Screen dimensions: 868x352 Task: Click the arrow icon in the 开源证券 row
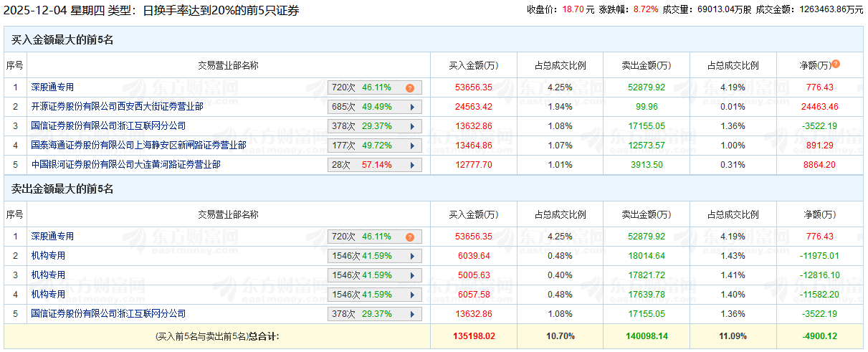[x=411, y=107]
